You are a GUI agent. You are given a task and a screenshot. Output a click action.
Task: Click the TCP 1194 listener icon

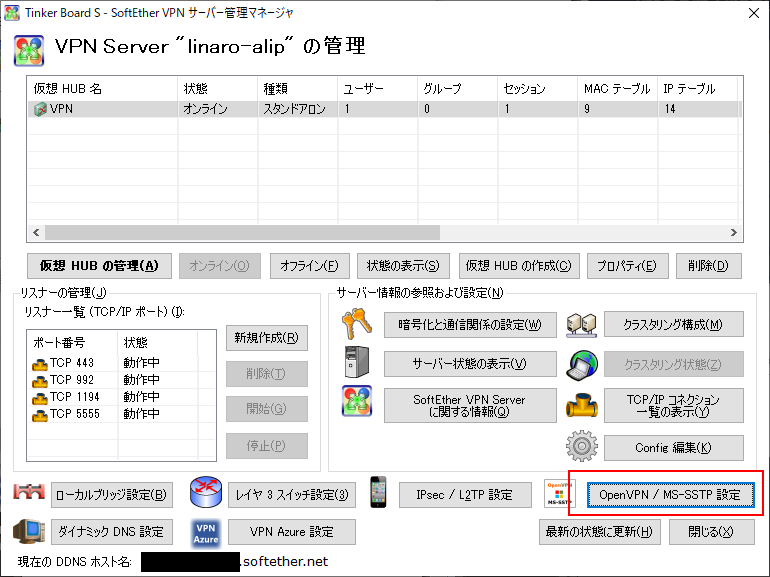pyautogui.click(x=40, y=398)
